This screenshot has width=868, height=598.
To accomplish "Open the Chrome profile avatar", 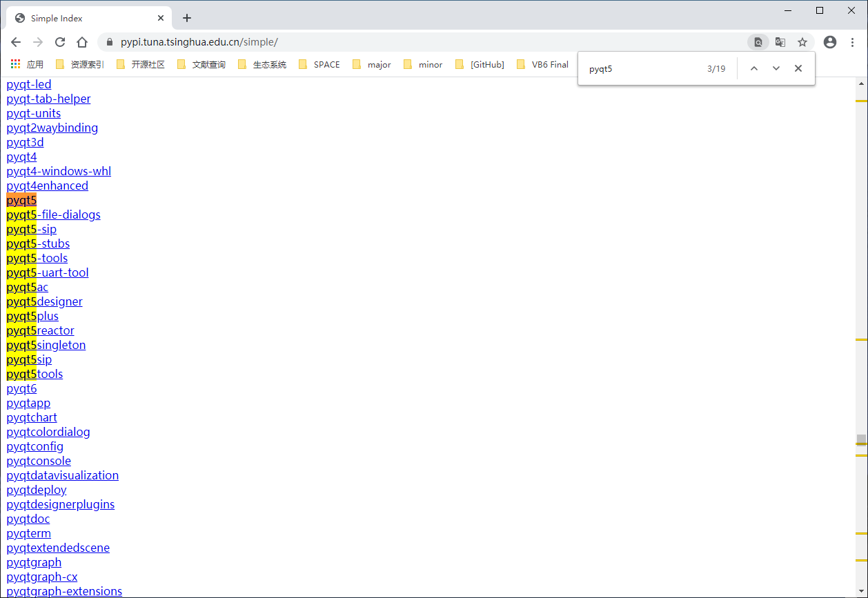I will pos(829,42).
